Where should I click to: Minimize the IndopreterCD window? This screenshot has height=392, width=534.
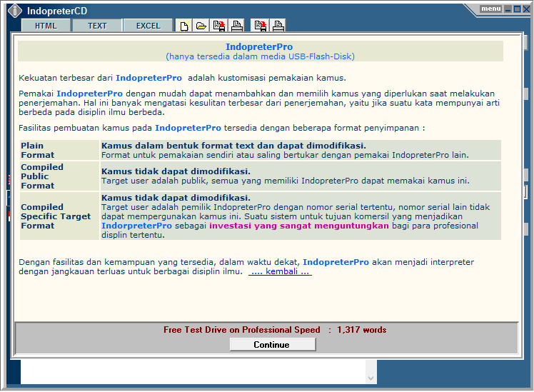[508, 9]
